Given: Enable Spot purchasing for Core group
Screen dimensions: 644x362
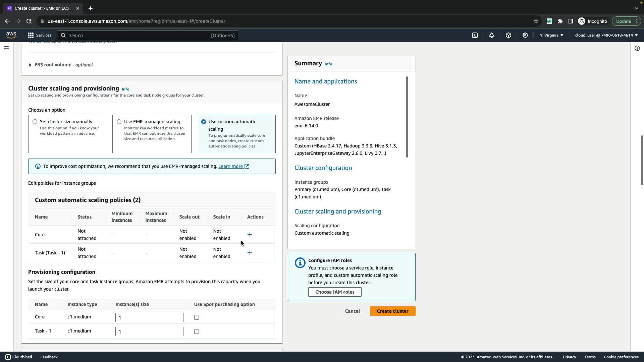Looking at the screenshot, I should point(197,317).
